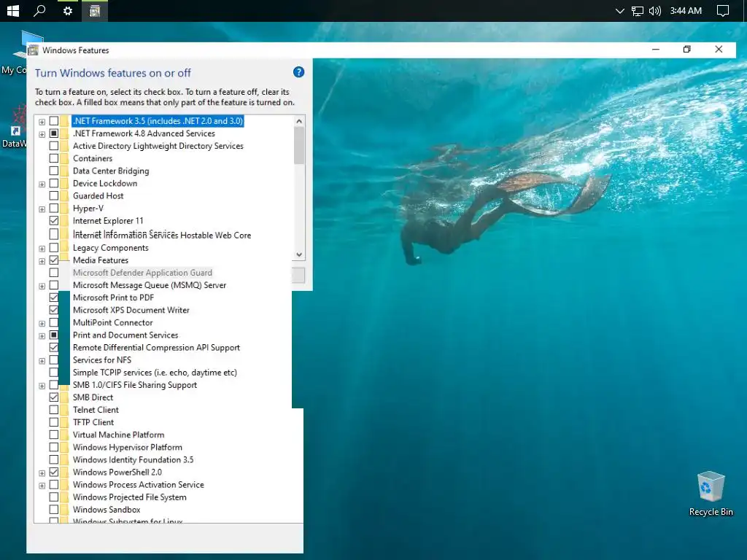Select MultiPoint Connector row

[x=113, y=322]
